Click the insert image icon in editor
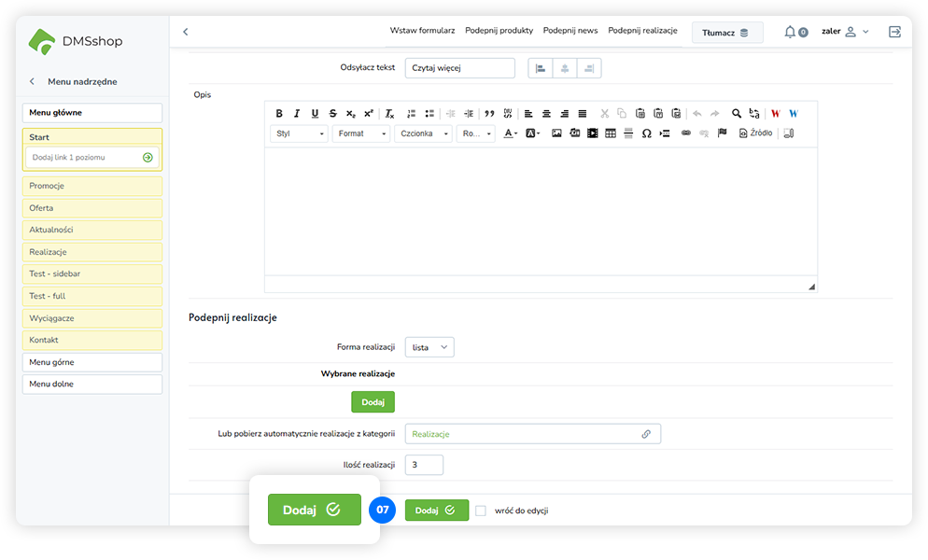The width and height of the screenshot is (928, 560). pos(556,133)
